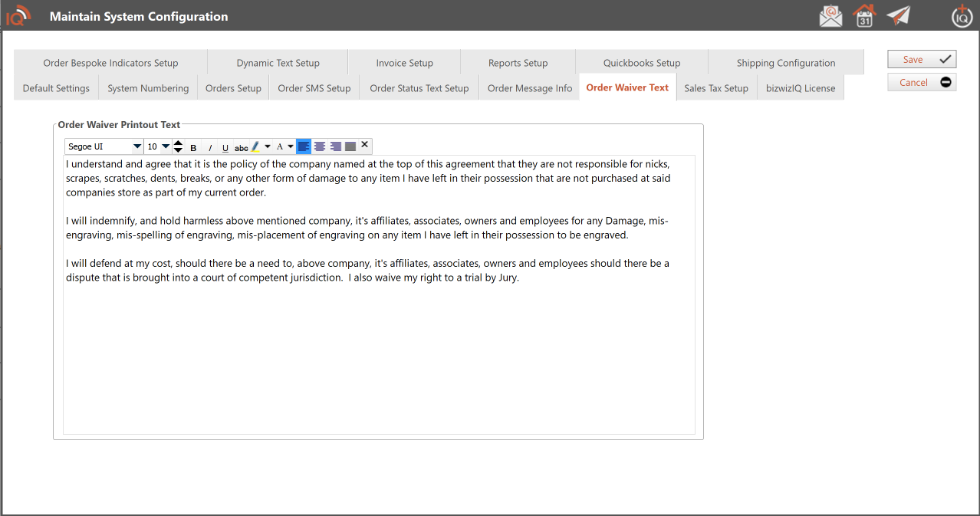Toggle bold formatting in the editor toolbar
This screenshot has height=516, width=980.
click(193, 147)
